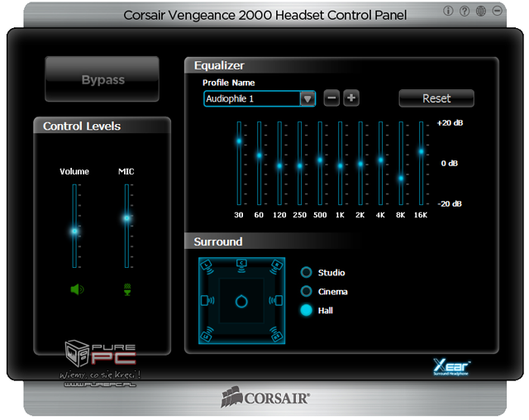529x420 pixels.
Task: Delete profile with the minus button
Action: 331,98
